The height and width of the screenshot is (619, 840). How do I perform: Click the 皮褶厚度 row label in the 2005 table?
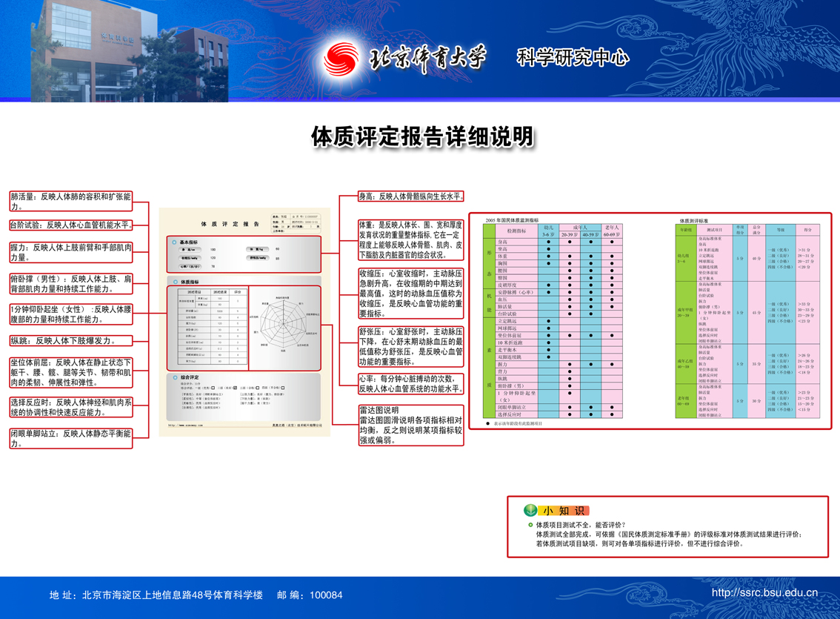507,285
